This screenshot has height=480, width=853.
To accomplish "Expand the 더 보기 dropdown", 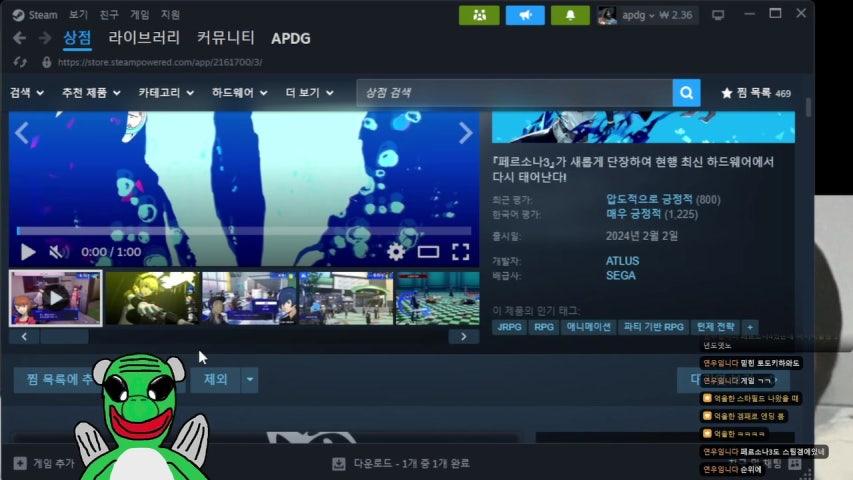I will (310, 93).
